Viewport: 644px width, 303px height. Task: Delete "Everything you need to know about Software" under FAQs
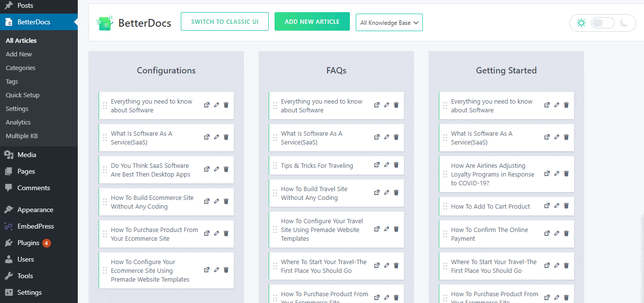click(x=396, y=105)
